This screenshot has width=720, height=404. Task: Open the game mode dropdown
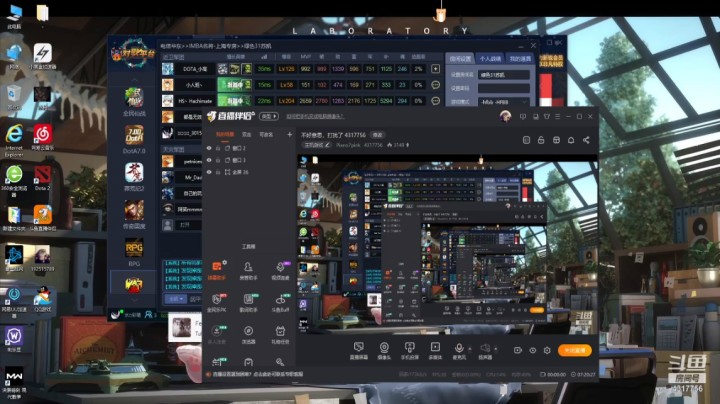click(x=504, y=102)
